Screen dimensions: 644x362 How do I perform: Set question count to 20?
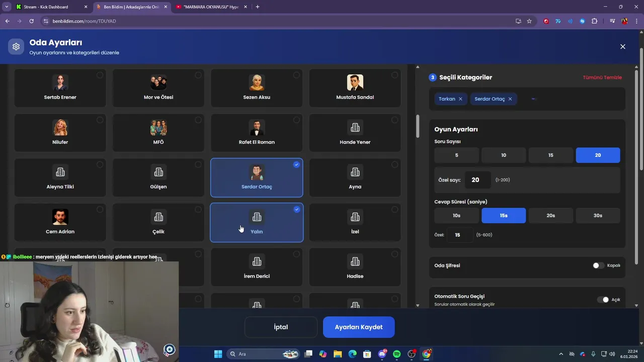[x=598, y=155]
